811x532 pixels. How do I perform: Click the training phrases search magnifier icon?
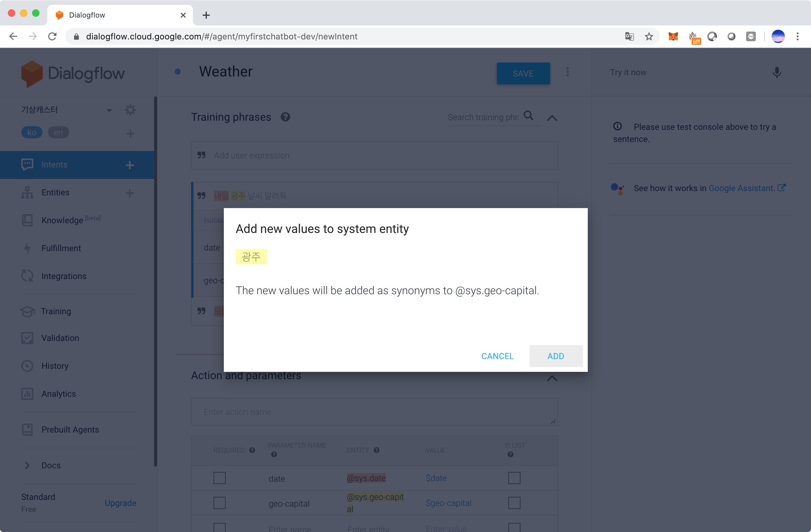(x=528, y=116)
